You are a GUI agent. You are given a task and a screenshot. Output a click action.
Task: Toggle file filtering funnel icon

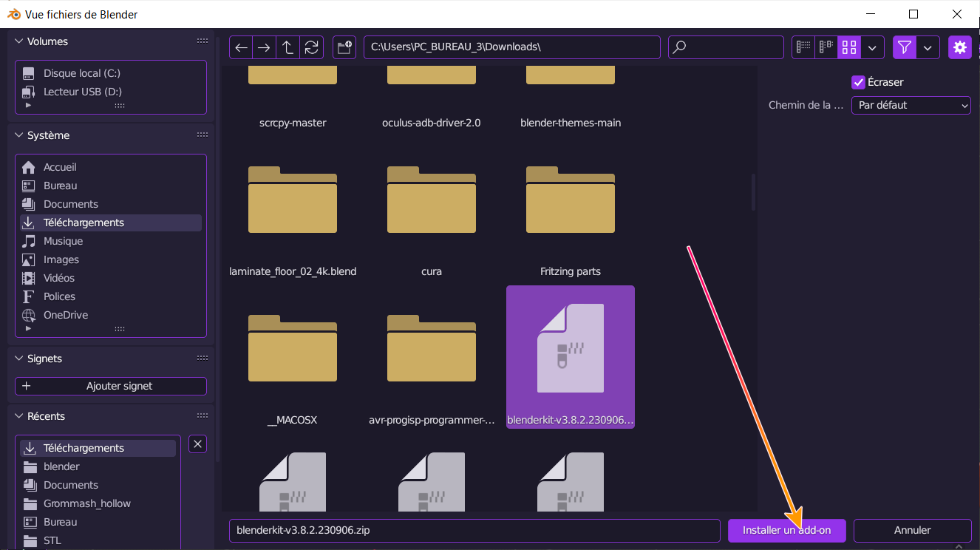click(x=904, y=47)
